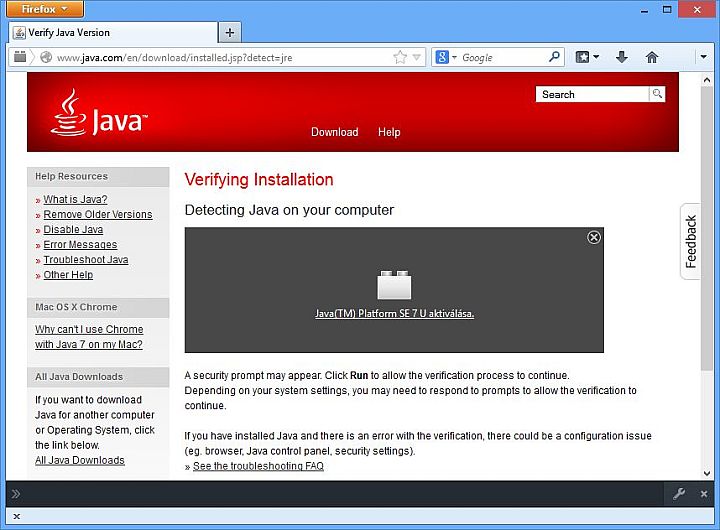Open 'Why can't I use Chrome' link
720x530 pixels.
tap(89, 337)
